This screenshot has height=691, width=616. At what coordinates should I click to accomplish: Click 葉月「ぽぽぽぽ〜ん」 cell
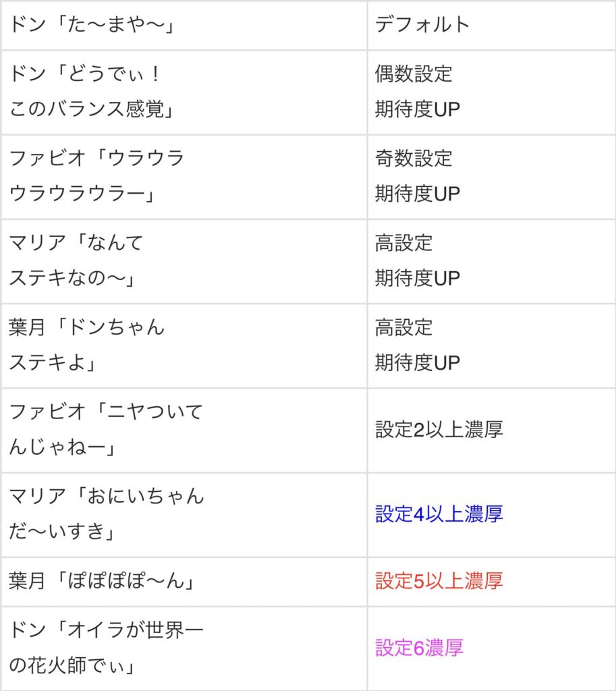pyautogui.click(x=184, y=582)
